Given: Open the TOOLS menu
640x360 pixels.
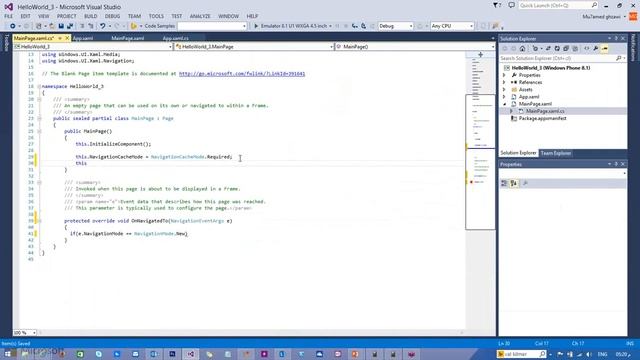Looking at the screenshot, I should (156, 16).
